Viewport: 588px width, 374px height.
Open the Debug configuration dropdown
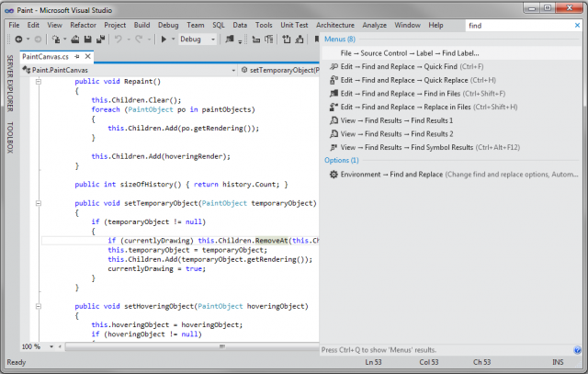pyautogui.click(x=198, y=39)
